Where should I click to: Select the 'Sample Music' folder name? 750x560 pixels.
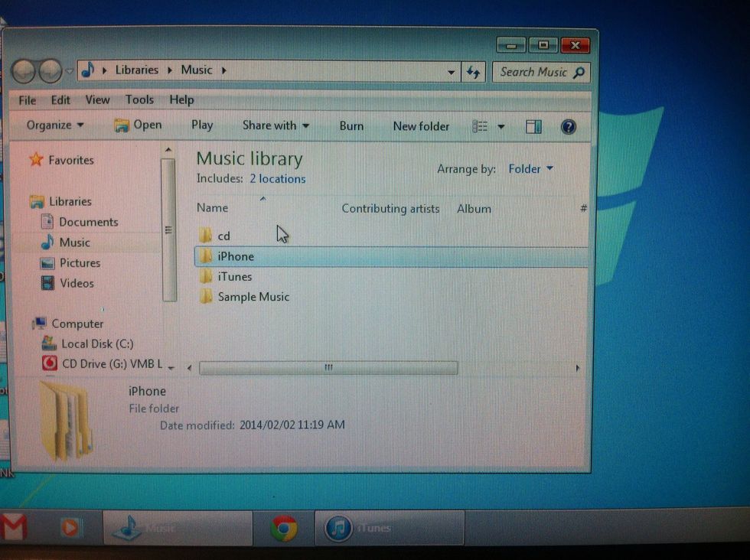tap(253, 297)
